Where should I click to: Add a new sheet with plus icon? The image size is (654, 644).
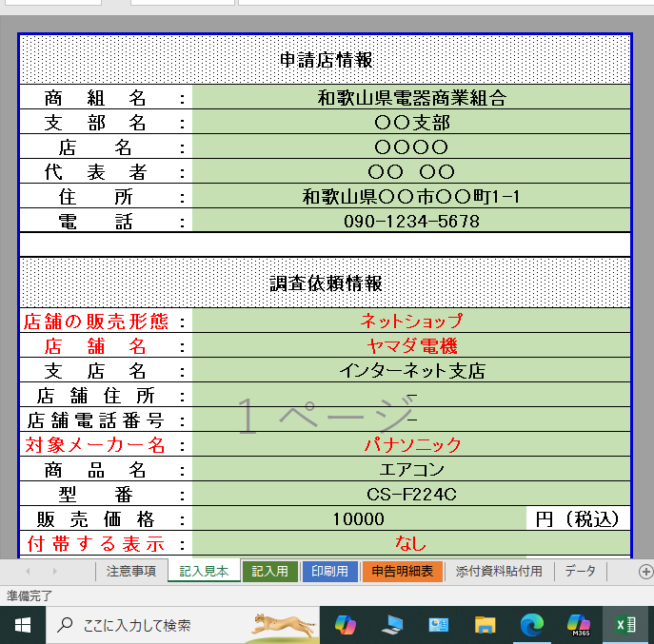tap(645, 572)
